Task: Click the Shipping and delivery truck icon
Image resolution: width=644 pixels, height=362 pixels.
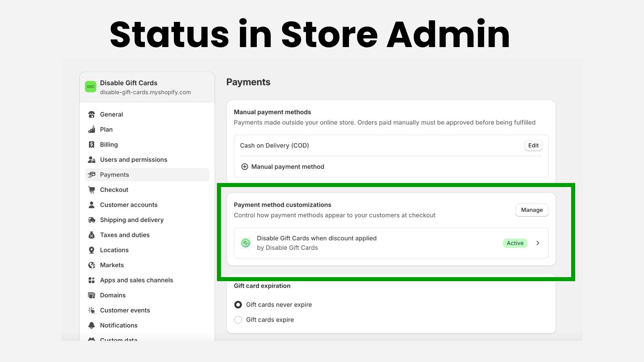Action: click(x=92, y=220)
